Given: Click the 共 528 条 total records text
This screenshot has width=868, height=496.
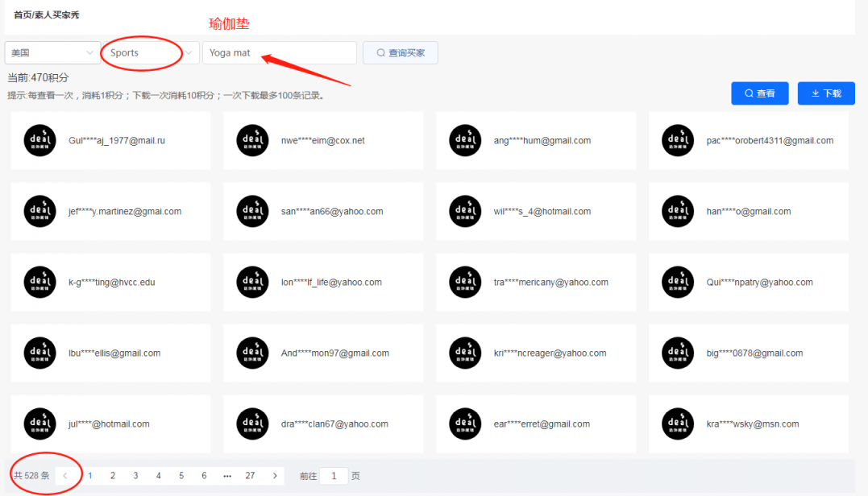Looking at the screenshot, I should click(x=31, y=476).
